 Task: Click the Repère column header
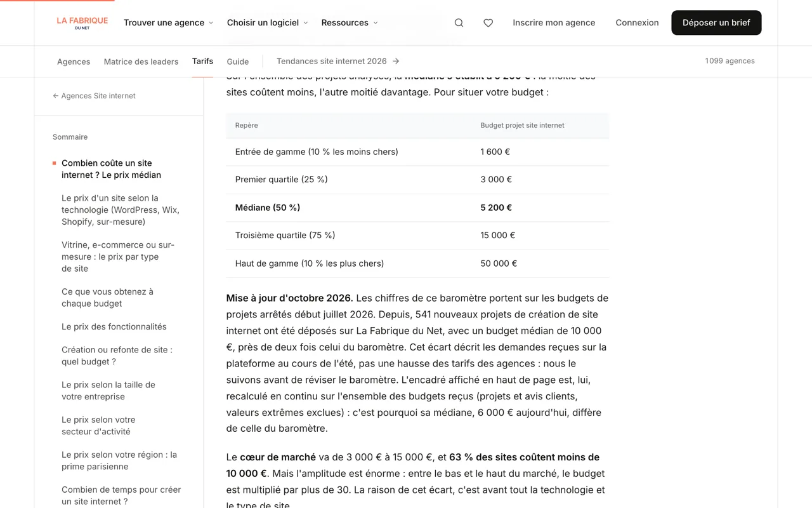[247, 125]
